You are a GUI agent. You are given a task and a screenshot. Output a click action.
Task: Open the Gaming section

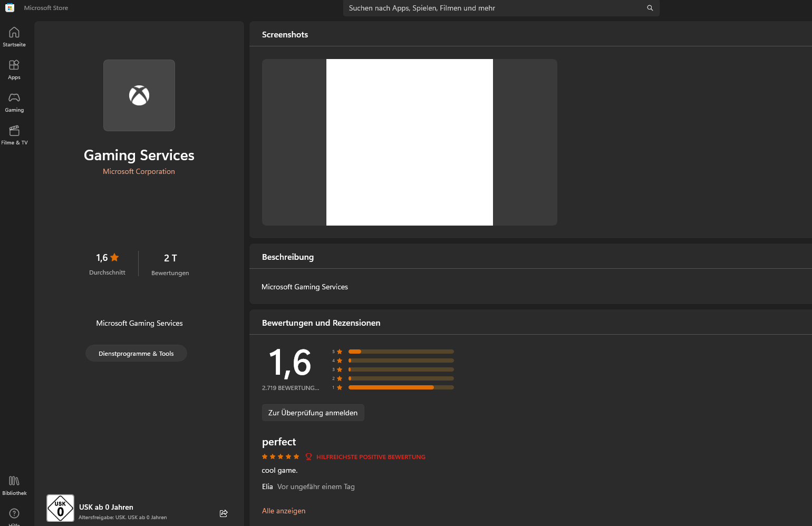pyautogui.click(x=14, y=102)
